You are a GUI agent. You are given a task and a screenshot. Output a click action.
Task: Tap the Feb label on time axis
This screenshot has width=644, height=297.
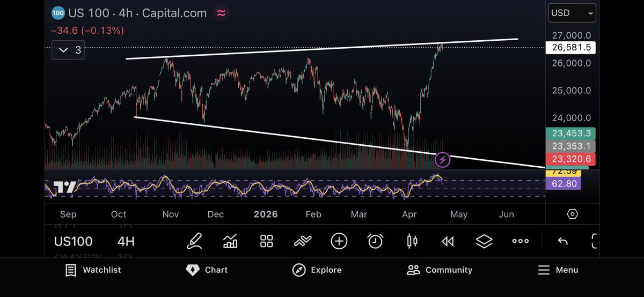click(x=313, y=214)
